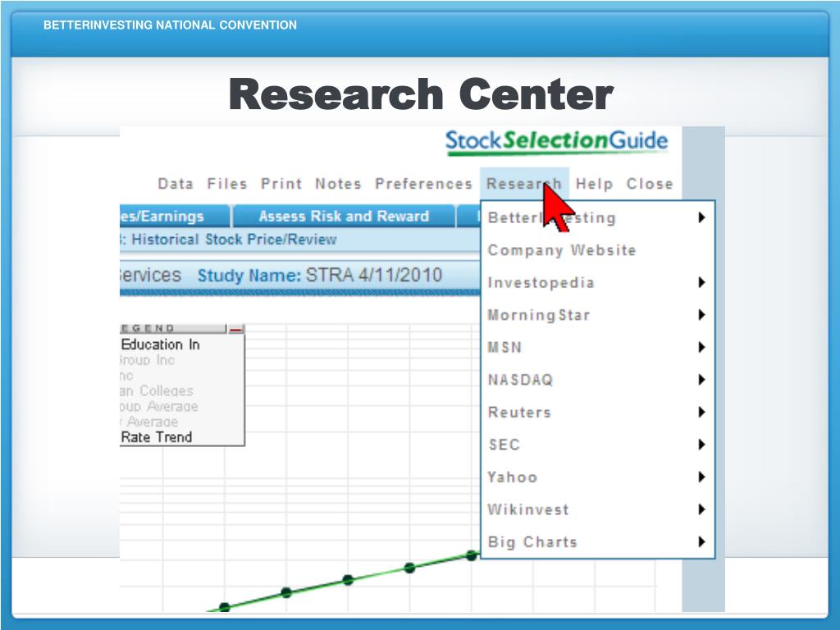Select Colleges legend entry
The image size is (840, 630).
coord(157,391)
